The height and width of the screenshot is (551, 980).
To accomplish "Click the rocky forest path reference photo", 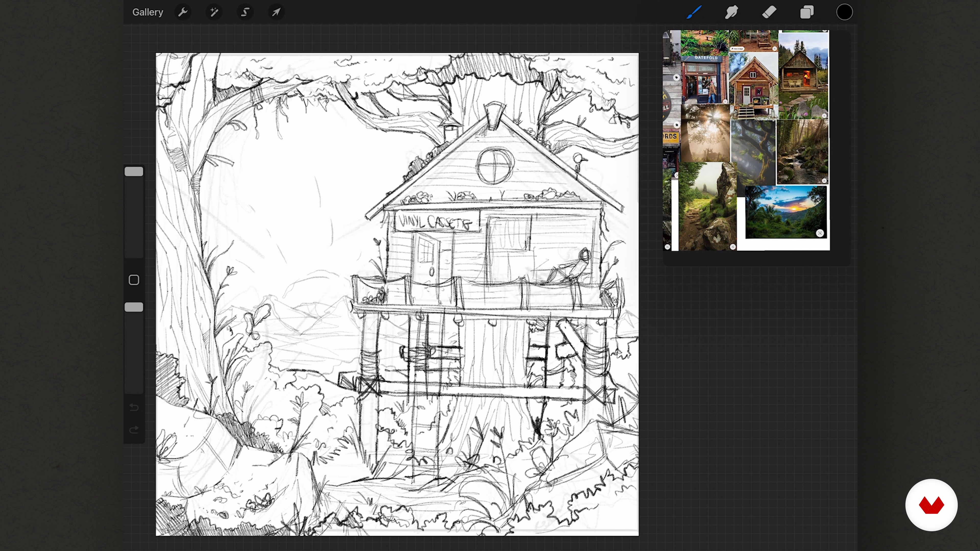I will pos(708,206).
